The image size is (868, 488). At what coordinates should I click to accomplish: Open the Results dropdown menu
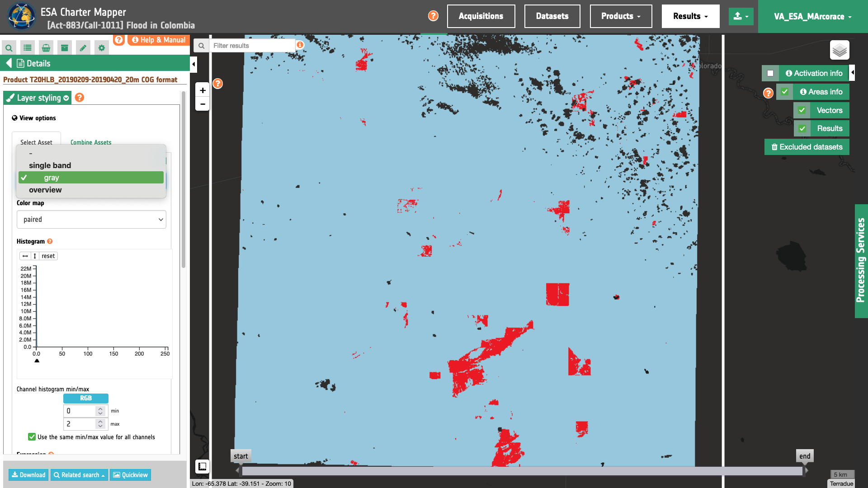click(690, 16)
